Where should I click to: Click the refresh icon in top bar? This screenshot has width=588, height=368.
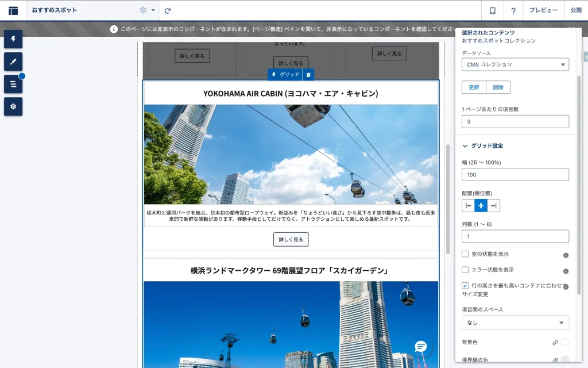click(168, 10)
